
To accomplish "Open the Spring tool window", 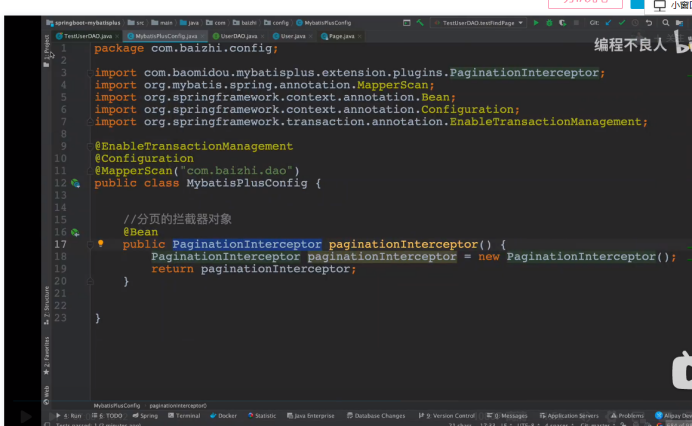I will (145, 415).
